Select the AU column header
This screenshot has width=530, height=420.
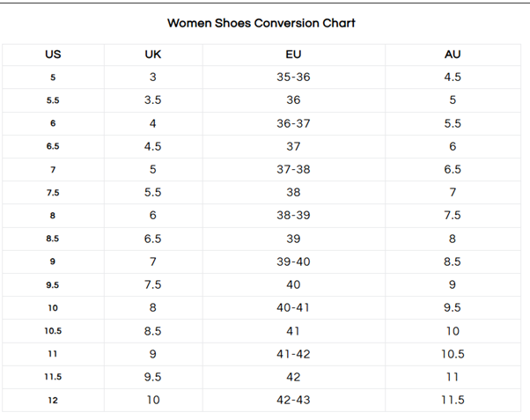click(x=453, y=54)
